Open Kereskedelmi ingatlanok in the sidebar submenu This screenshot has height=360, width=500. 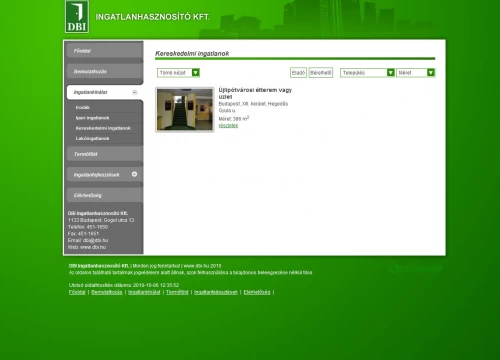(103, 128)
